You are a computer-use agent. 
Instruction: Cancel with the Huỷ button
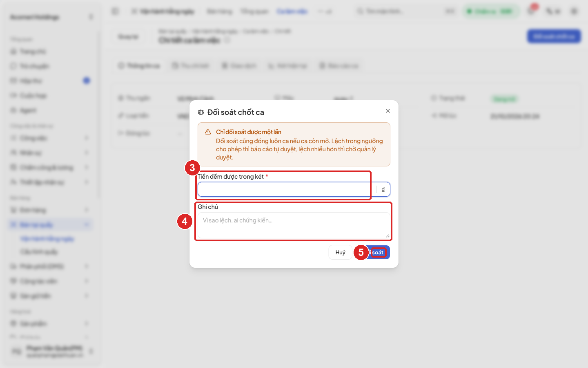tap(340, 252)
